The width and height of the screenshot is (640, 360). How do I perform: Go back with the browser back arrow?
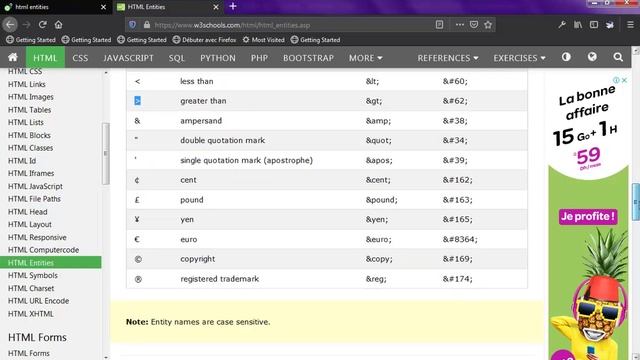(10, 25)
